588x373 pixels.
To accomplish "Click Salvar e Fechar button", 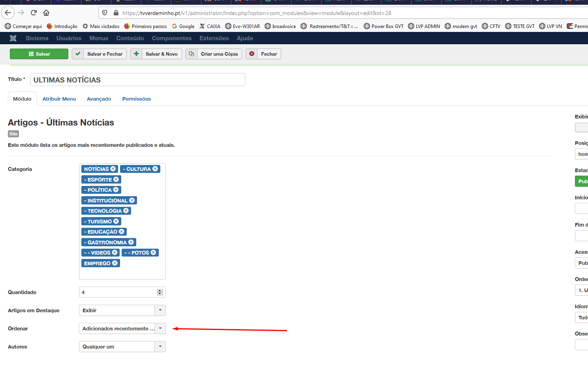I will point(99,54).
